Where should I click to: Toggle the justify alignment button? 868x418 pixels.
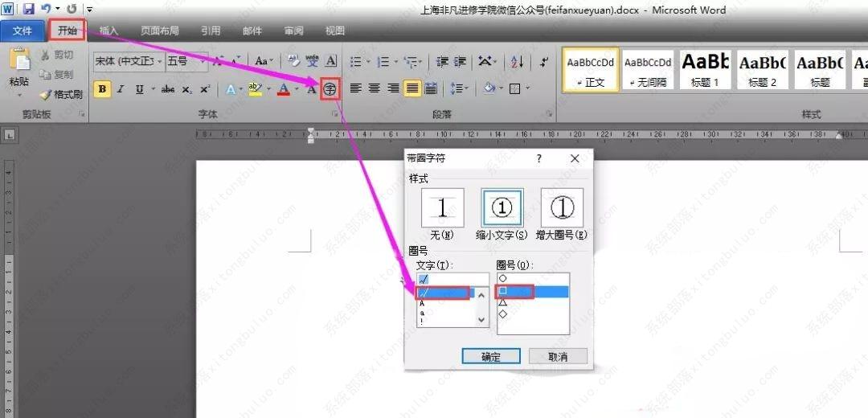[x=411, y=88]
